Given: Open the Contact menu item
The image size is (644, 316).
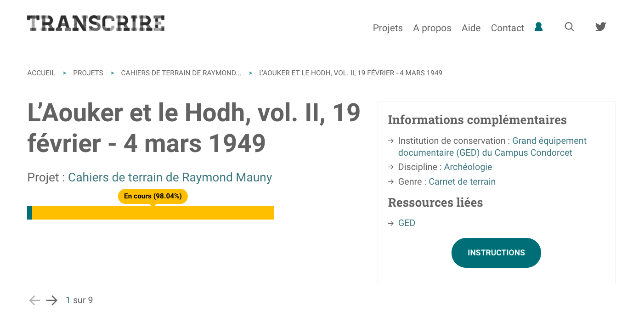Looking at the screenshot, I should [x=508, y=28].
